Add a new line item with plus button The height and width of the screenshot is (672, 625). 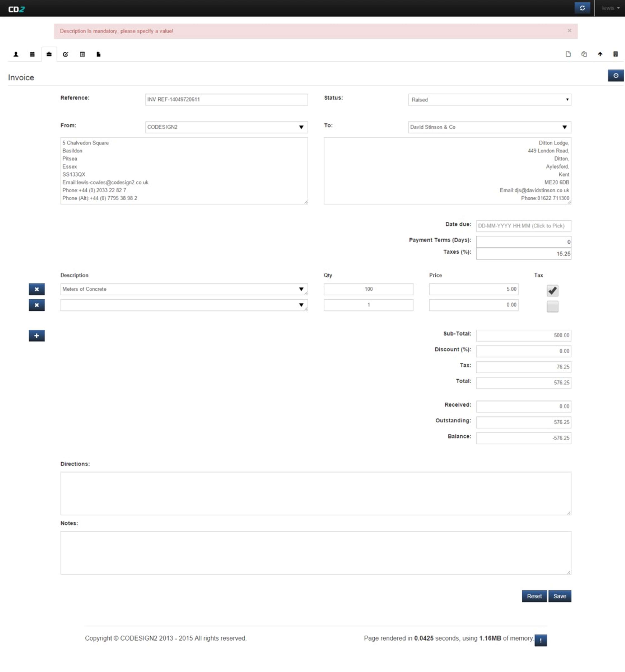36,336
